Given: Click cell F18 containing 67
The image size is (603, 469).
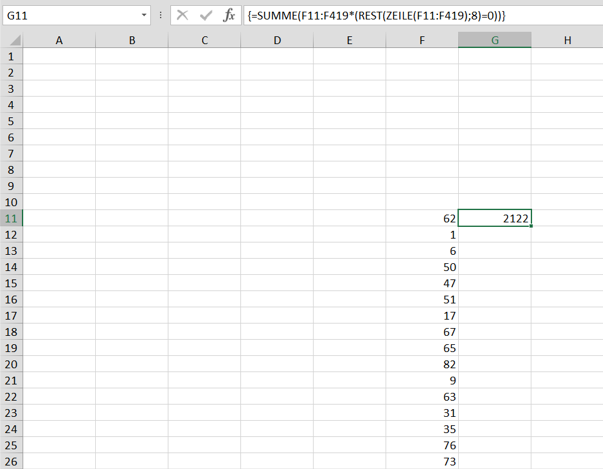Looking at the screenshot, I should pyautogui.click(x=422, y=331).
